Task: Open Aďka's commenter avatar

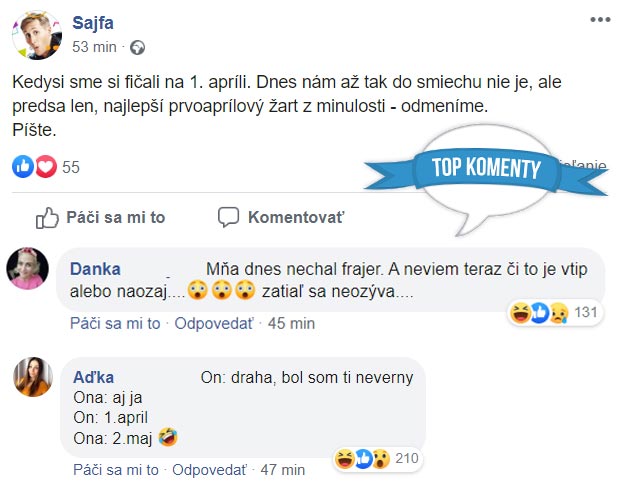Action: (32, 377)
